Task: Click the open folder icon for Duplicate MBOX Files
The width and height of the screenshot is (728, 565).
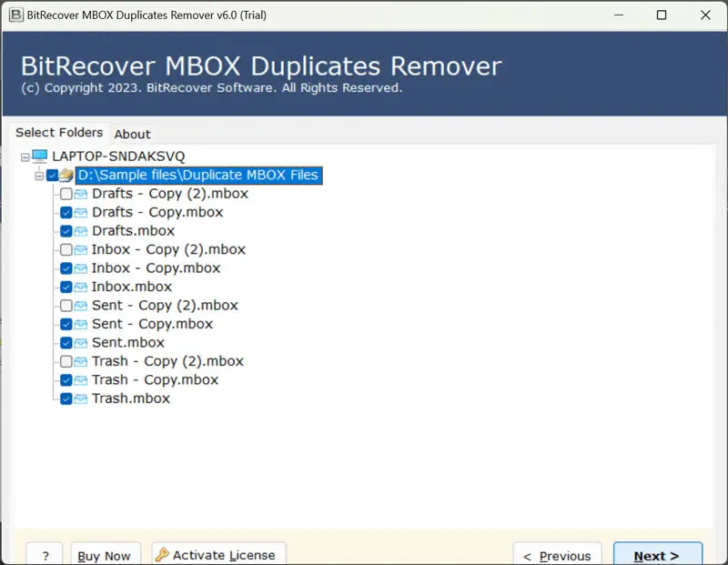Action: [x=66, y=175]
